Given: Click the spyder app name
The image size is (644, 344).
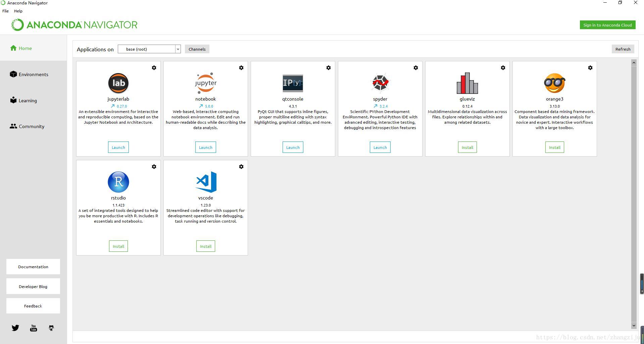Looking at the screenshot, I should pos(380,99).
